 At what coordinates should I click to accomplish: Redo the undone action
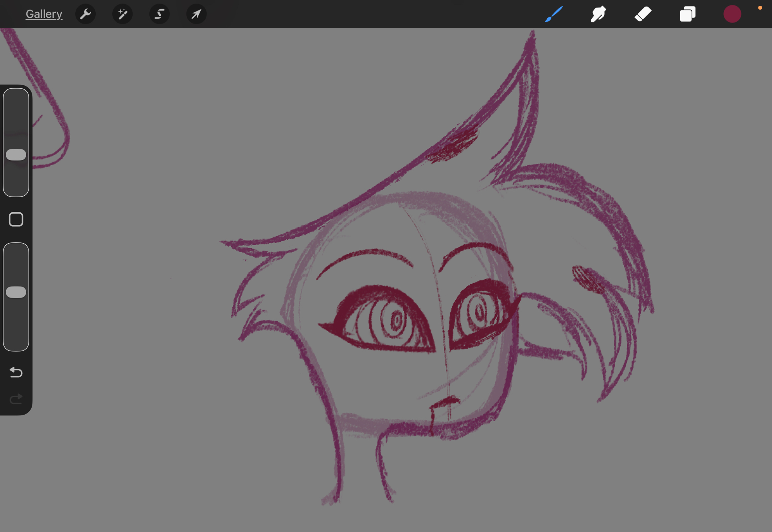(16, 399)
